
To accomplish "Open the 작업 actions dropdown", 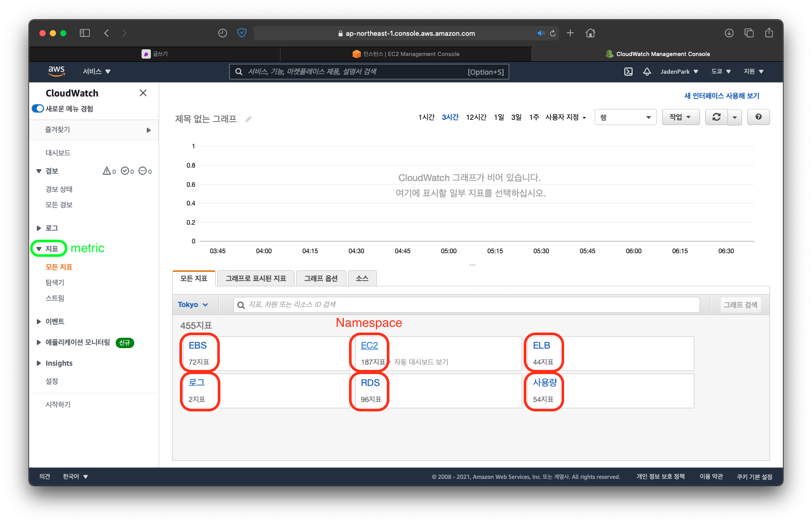I will 681,117.
